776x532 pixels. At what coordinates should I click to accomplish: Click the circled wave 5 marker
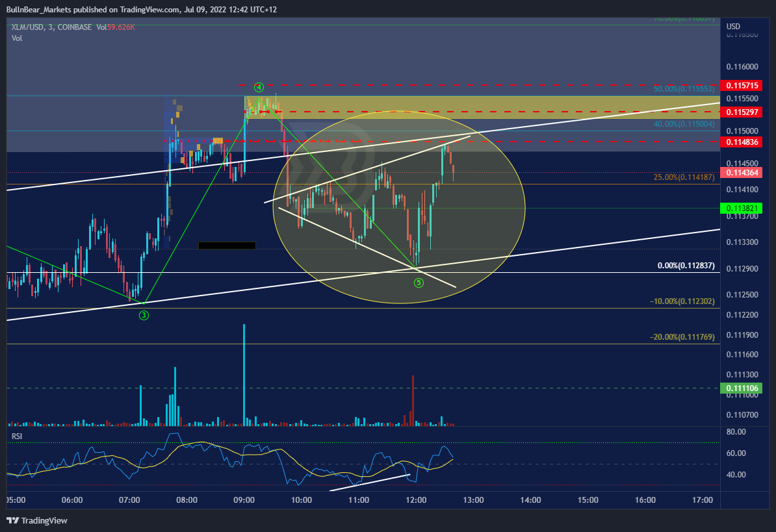tap(419, 283)
